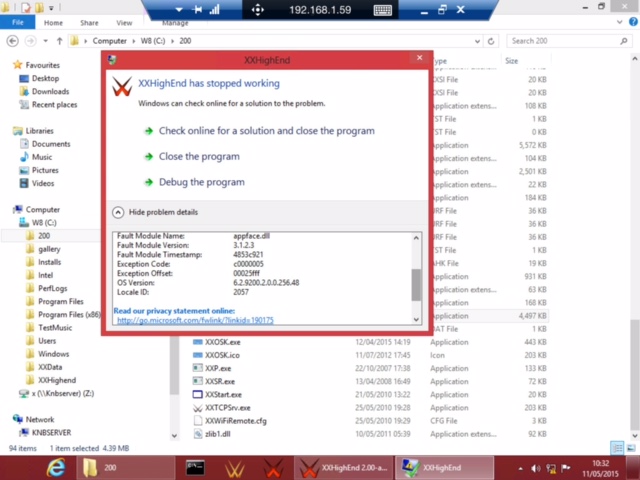
Task: Click Explorer back navigation arrow
Action: click(13, 41)
